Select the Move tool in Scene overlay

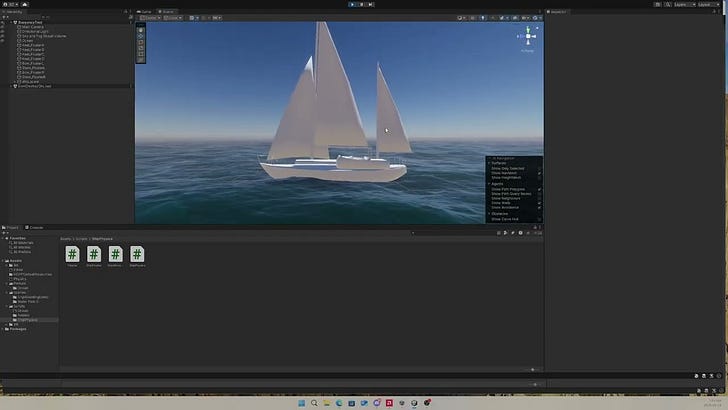[141, 36]
